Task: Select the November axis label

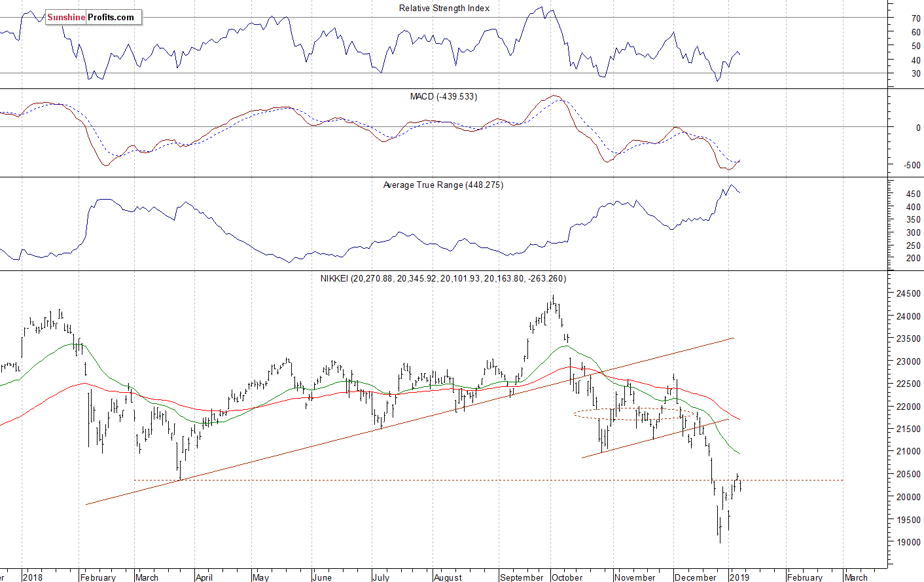Action: (x=635, y=577)
